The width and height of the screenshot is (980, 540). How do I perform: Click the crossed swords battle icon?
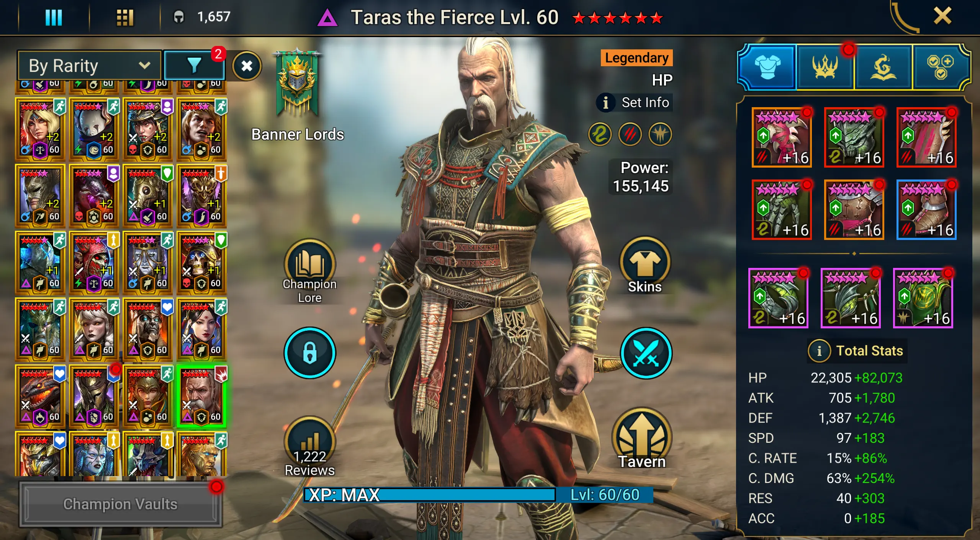[x=646, y=353]
